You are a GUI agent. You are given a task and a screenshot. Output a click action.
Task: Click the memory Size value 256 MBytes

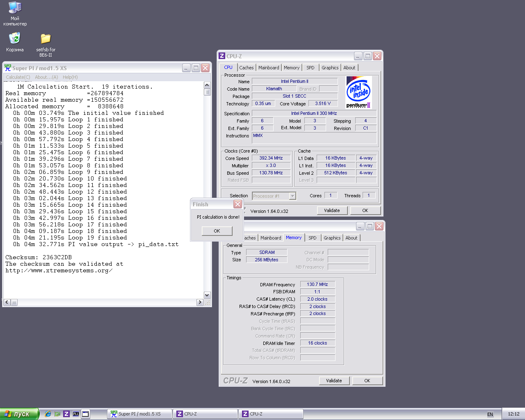(267, 260)
